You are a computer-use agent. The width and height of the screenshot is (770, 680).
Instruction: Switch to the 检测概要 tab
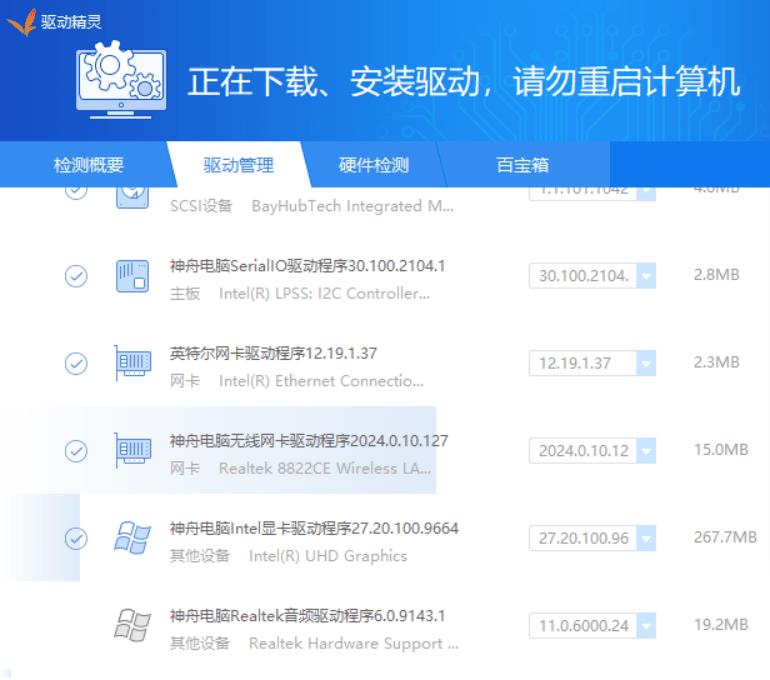[x=88, y=165]
